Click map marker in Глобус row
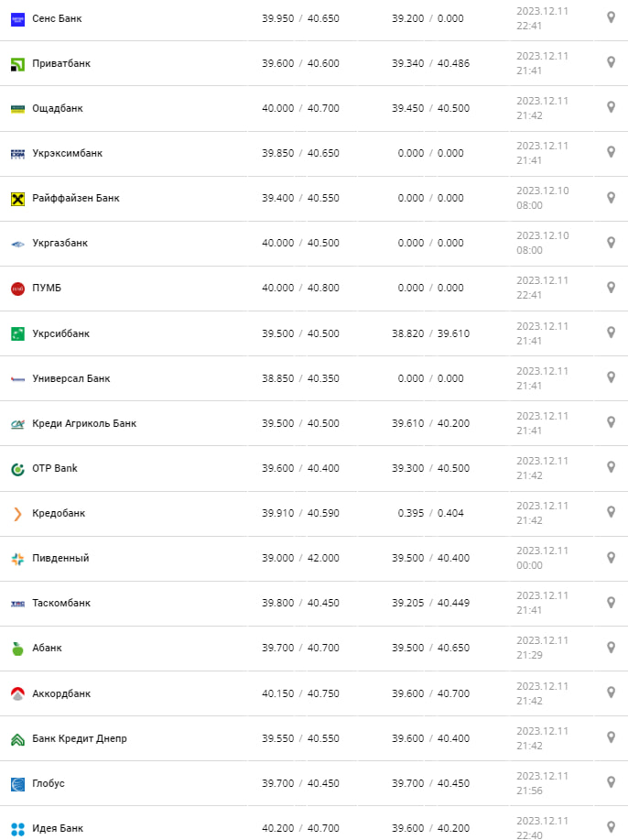The height and width of the screenshot is (840, 628). tap(611, 782)
